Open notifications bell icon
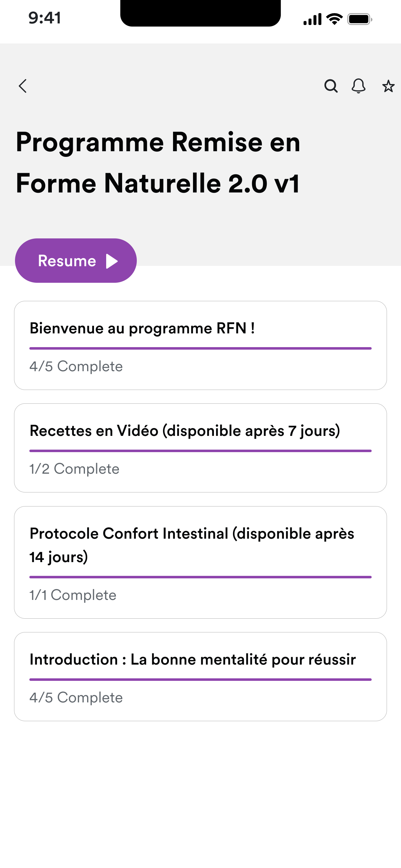401x868 pixels. (359, 86)
